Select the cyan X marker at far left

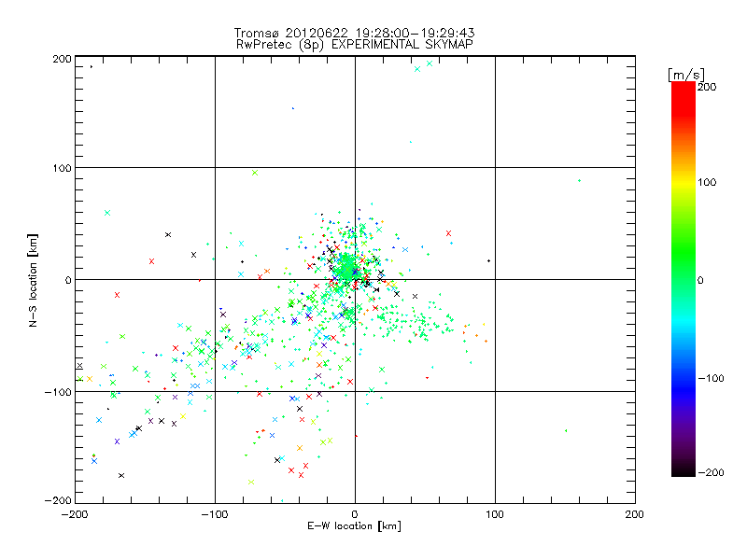(x=107, y=213)
